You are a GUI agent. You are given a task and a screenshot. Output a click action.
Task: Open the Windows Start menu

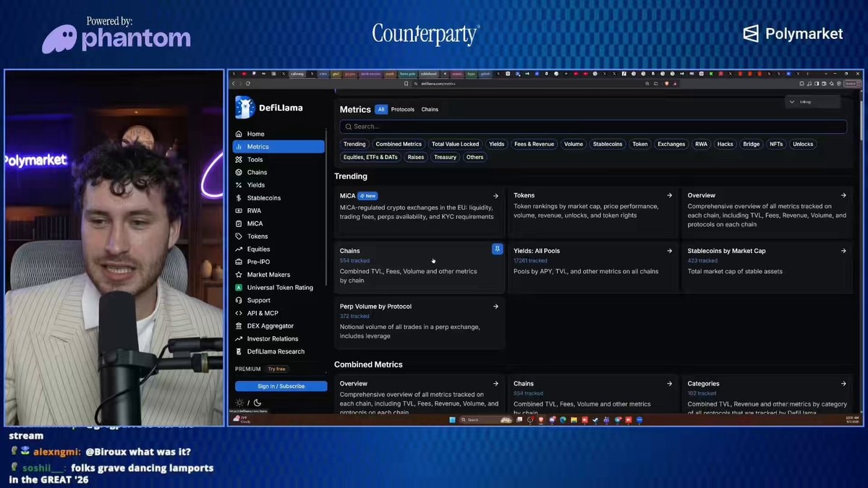(x=452, y=419)
